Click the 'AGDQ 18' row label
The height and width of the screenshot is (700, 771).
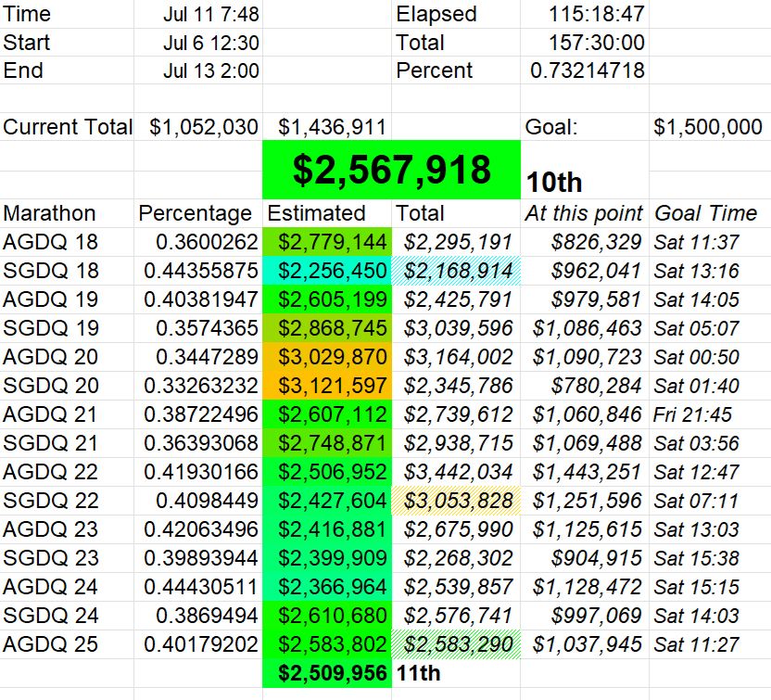coord(67,242)
